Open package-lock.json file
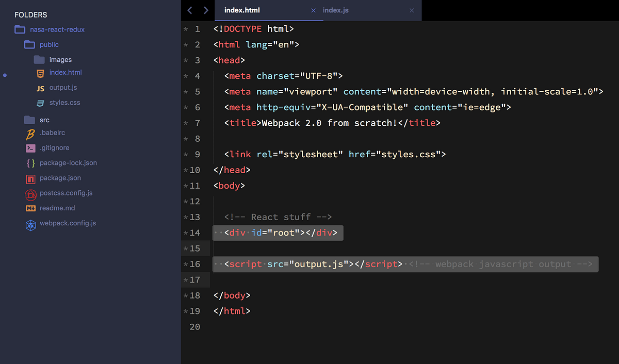 [x=68, y=163]
